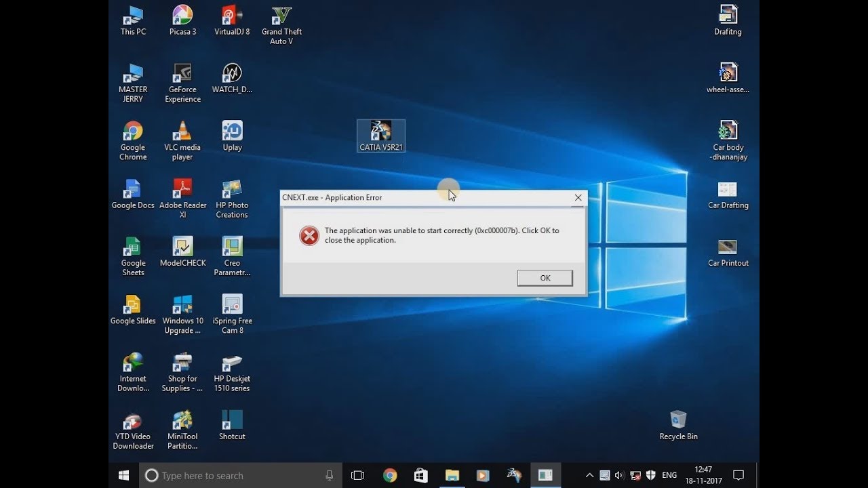The height and width of the screenshot is (488, 868).
Task: Select the GeForce Experience shortcut
Action: (x=182, y=83)
